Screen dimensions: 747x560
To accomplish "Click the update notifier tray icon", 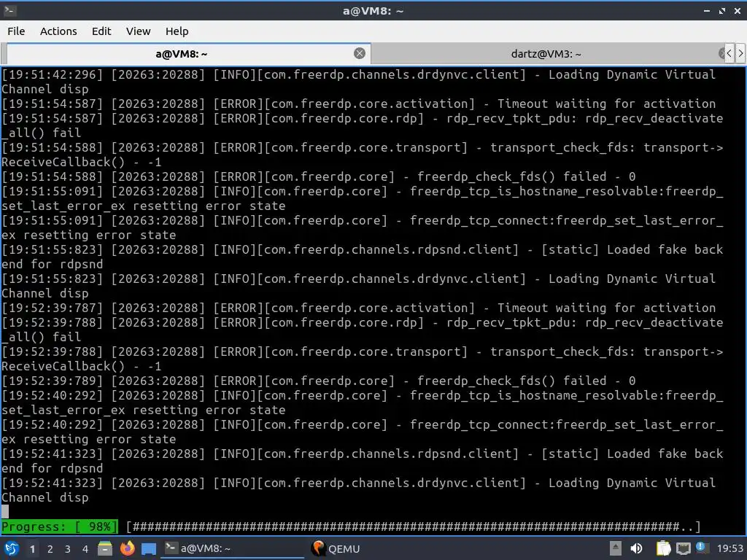I will click(701, 548).
